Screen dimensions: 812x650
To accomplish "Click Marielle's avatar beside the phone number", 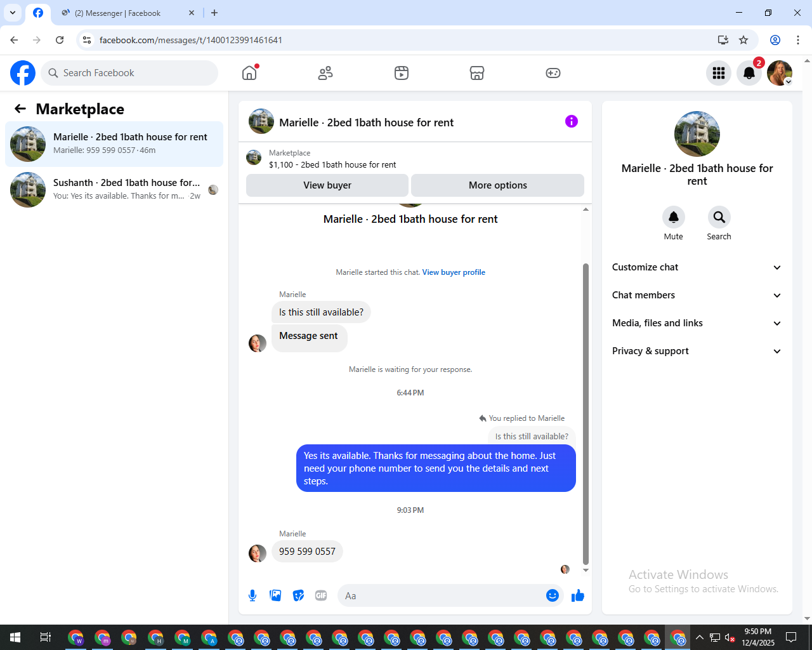I will coord(258,554).
